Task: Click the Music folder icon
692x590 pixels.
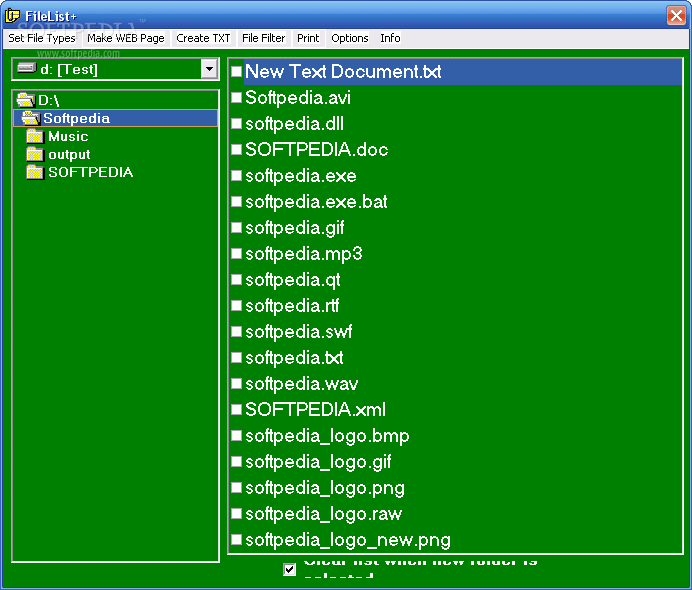Action: pyautogui.click(x=35, y=136)
